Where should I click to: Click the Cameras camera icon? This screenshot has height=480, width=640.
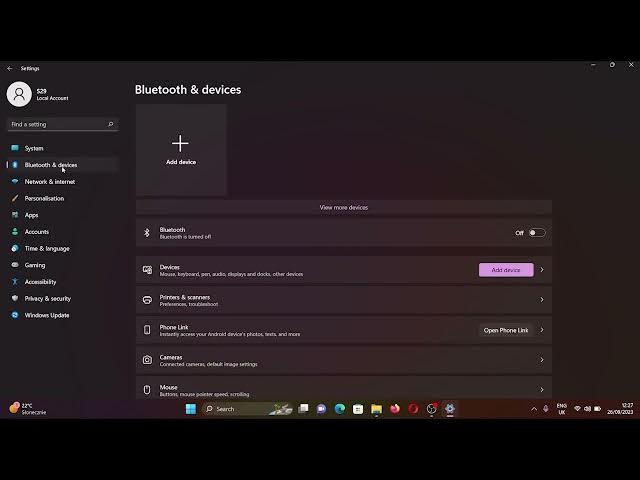tap(147, 360)
